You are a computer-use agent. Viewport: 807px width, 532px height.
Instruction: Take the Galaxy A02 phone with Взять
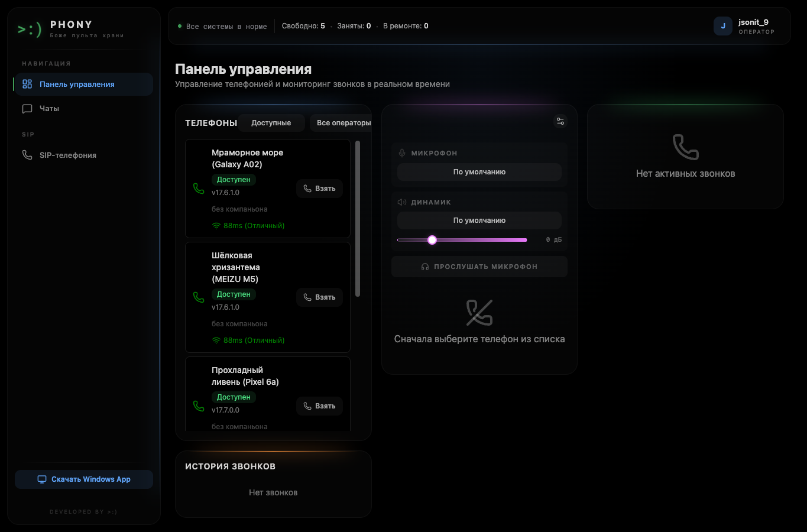319,189
